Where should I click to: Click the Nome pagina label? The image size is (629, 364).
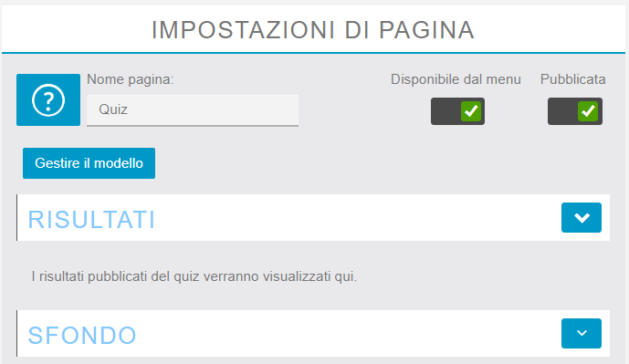(131, 79)
